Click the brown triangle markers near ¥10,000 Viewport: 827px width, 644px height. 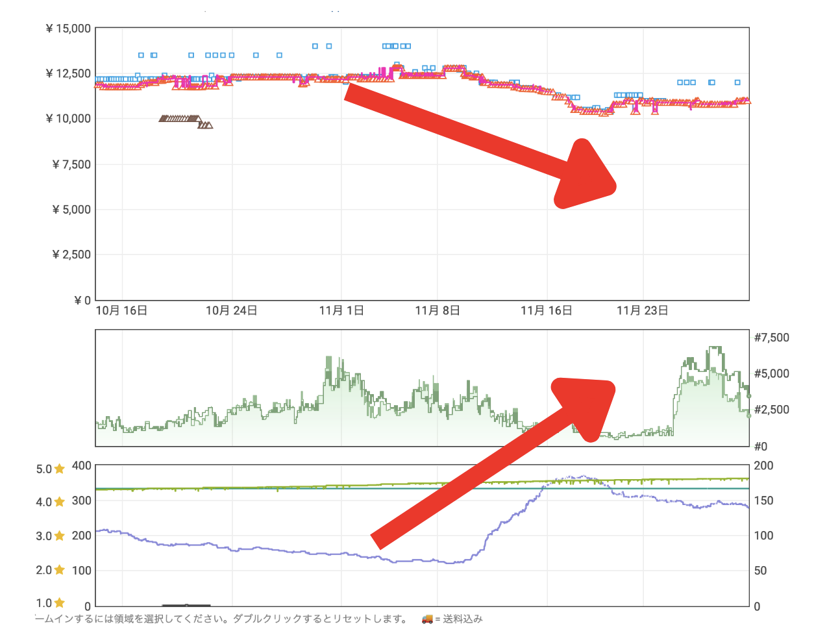point(185,120)
